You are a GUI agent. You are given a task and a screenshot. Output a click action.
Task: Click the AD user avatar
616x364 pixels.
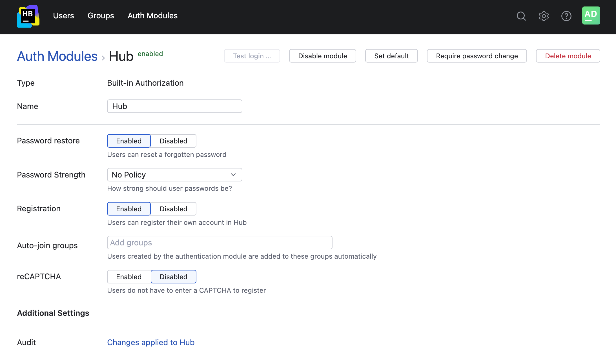coord(591,15)
